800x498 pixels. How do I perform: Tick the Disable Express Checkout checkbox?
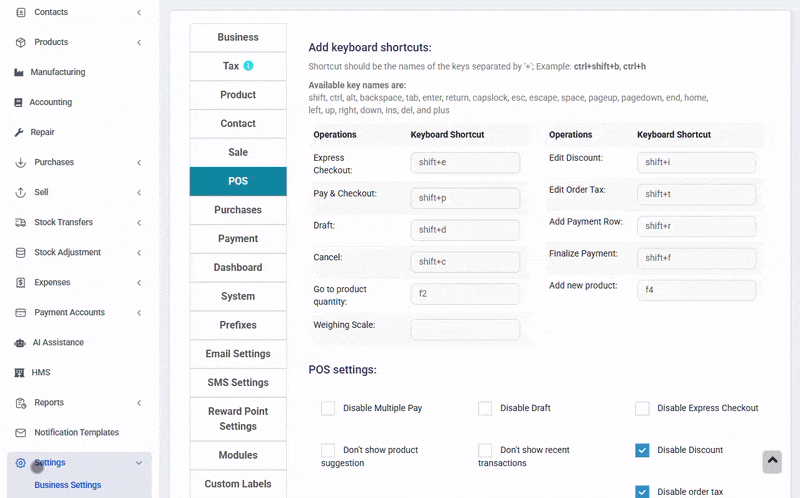click(642, 408)
